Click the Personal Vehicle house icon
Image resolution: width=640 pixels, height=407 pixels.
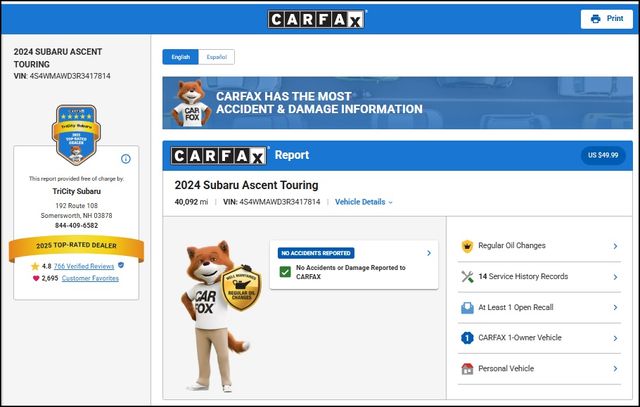(467, 369)
